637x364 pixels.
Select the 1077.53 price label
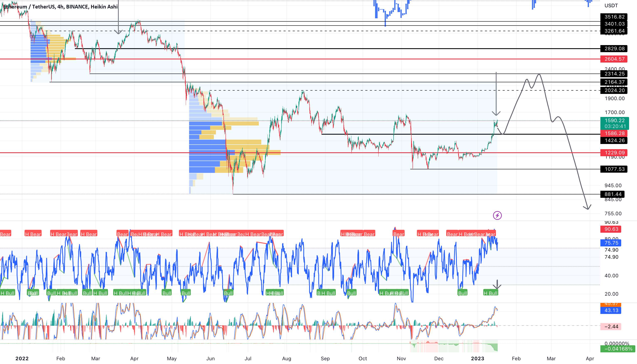pos(614,169)
